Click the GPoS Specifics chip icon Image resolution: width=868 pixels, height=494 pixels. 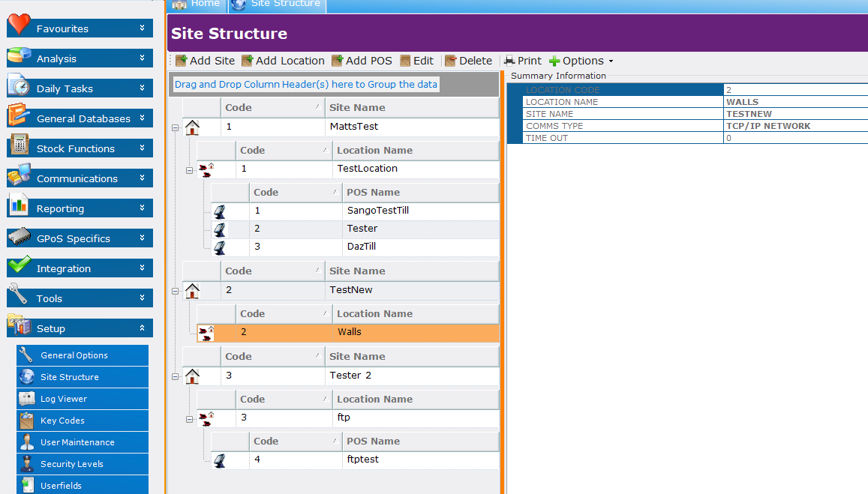pos(19,236)
